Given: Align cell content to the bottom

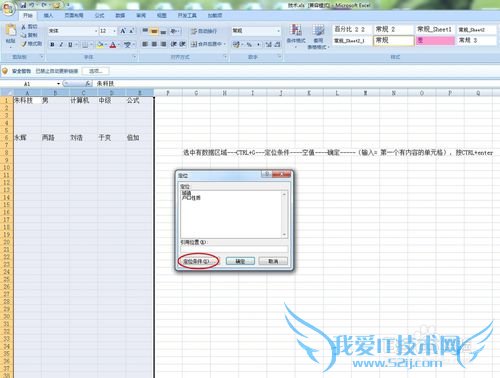Looking at the screenshot, I should tap(163, 31).
